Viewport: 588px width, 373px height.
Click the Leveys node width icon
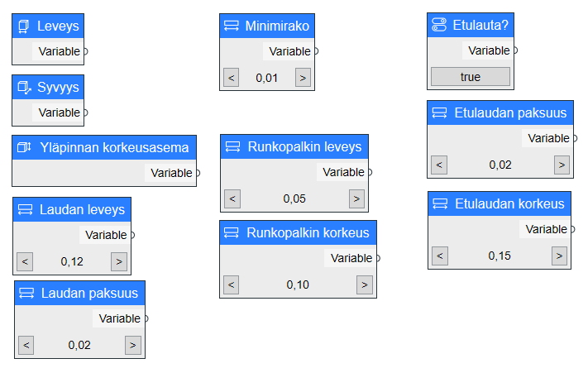click(23, 26)
